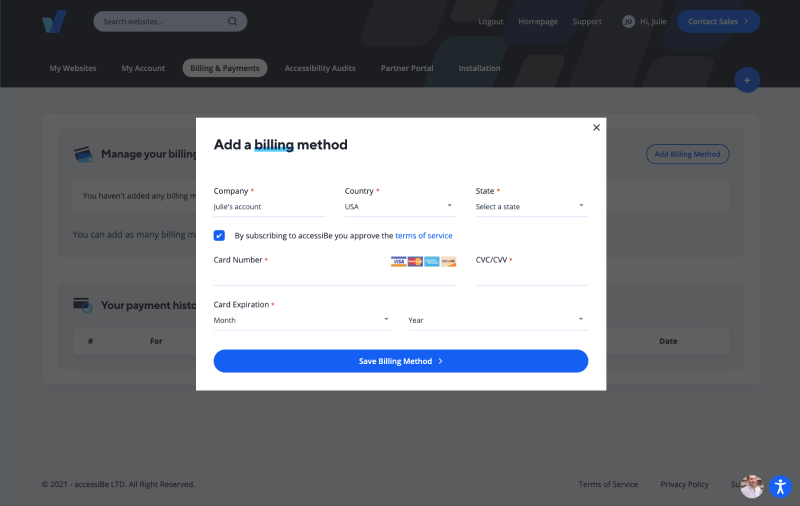Click the accessiBe logo icon
Screen dimensions: 800x506
tap(54, 22)
